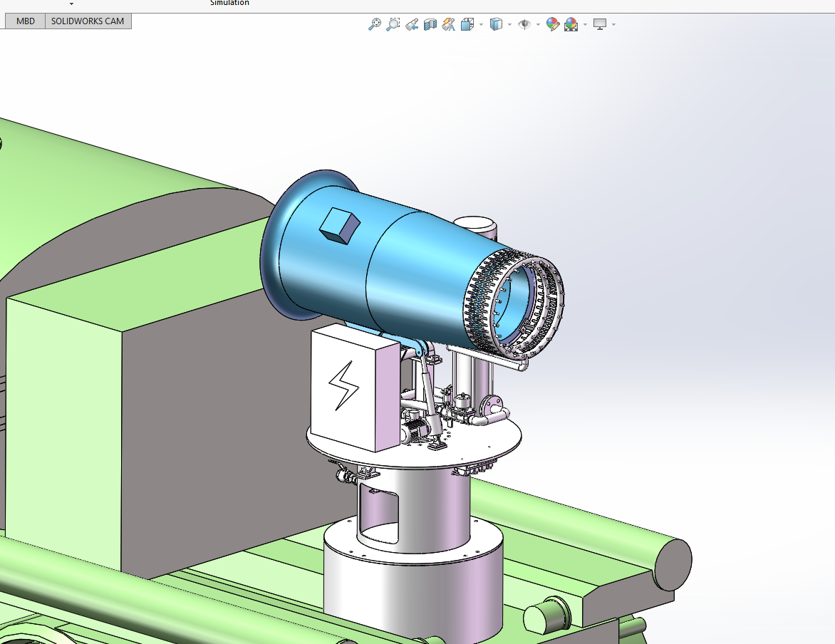Click the Simulation label at top
The image size is (835, 644).
[x=229, y=3]
